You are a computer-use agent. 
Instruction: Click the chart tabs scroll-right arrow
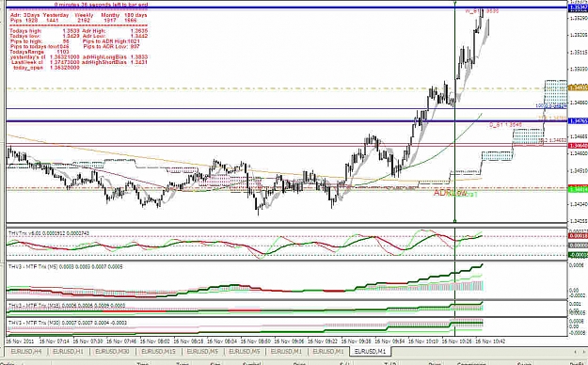click(583, 352)
